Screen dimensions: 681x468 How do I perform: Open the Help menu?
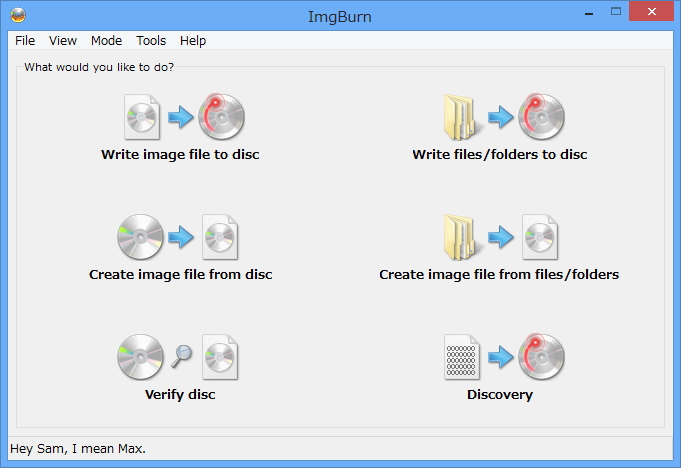point(193,40)
